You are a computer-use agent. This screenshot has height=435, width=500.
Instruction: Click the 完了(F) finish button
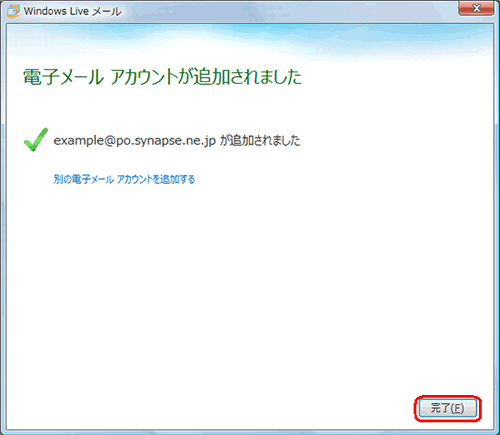[x=448, y=408]
